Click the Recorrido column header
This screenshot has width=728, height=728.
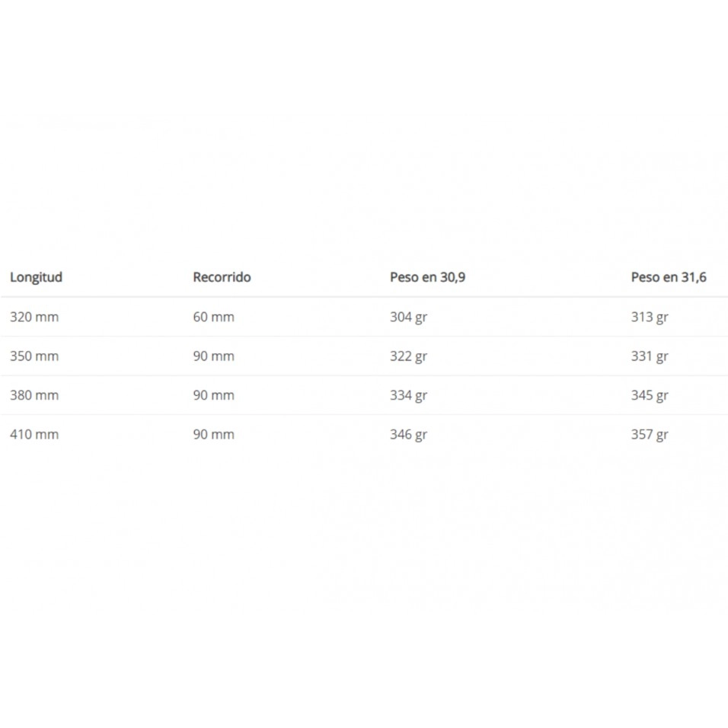[222, 277]
